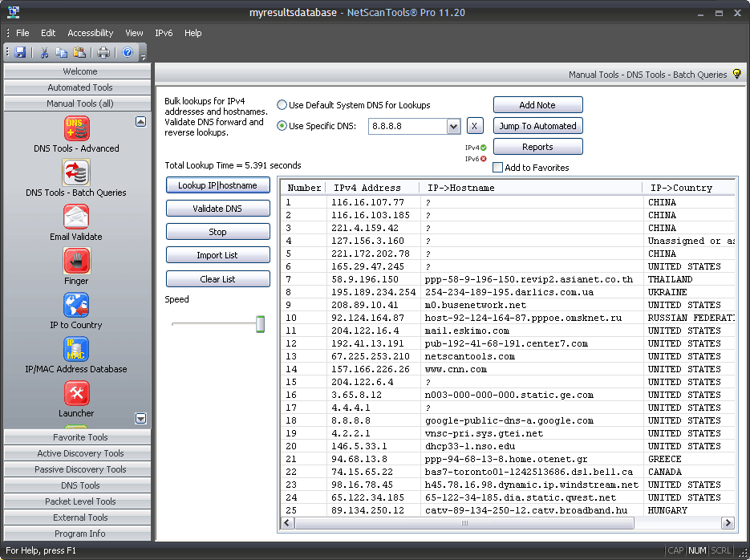Click the Validate DNS button
This screenshot has width=750, height=560.
(217, 209)
